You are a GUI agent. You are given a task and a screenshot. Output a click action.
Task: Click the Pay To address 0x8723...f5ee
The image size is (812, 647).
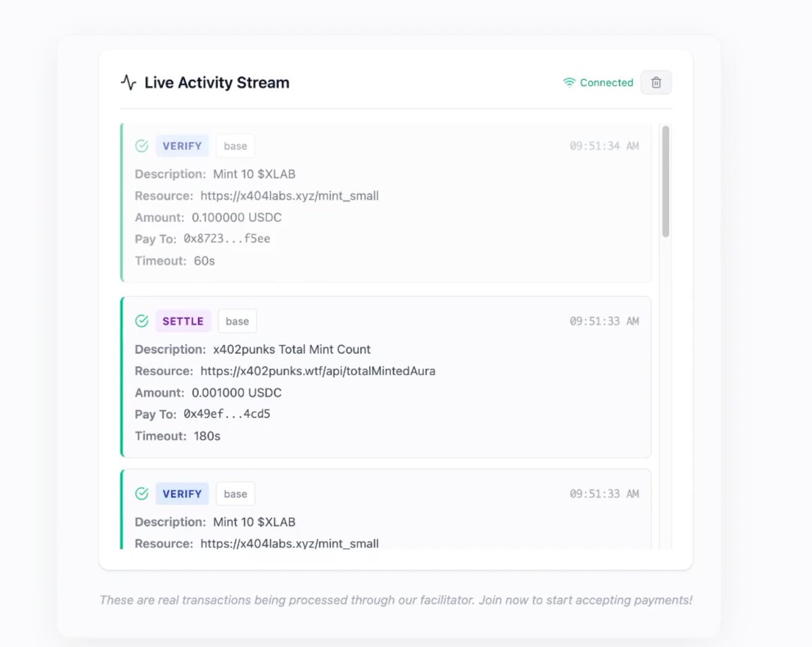coord(229,239)
